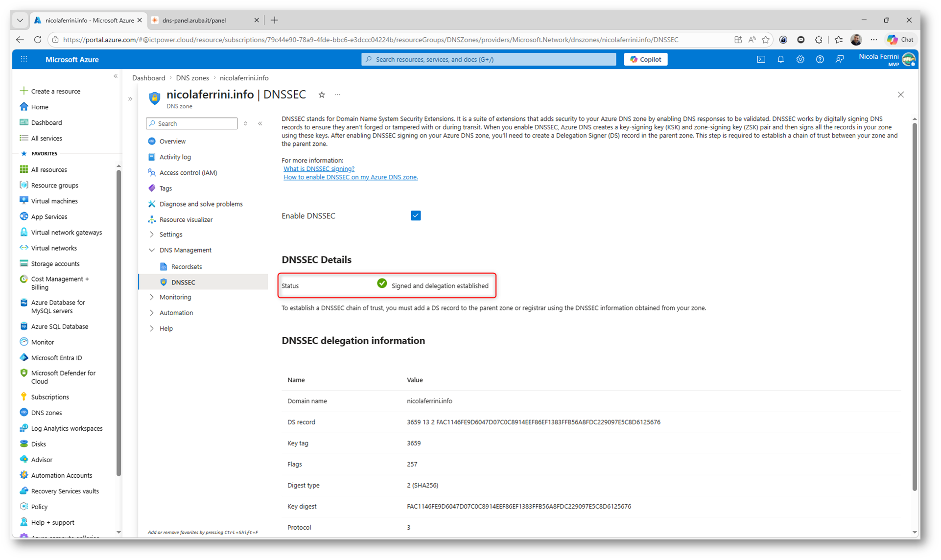
Task: Click the help question mark icon
Action: point(820,59)
